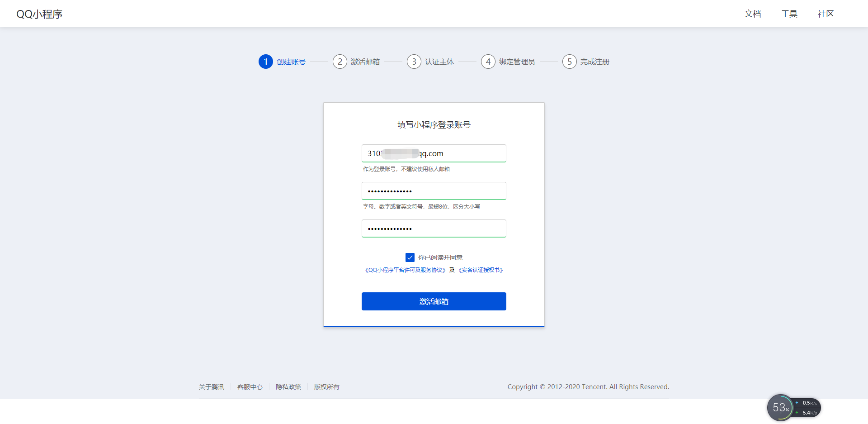Viewport: 868px width, 424px height.
Task: Click the network speed 0.5K/s indicator
Action: (807, 403)
